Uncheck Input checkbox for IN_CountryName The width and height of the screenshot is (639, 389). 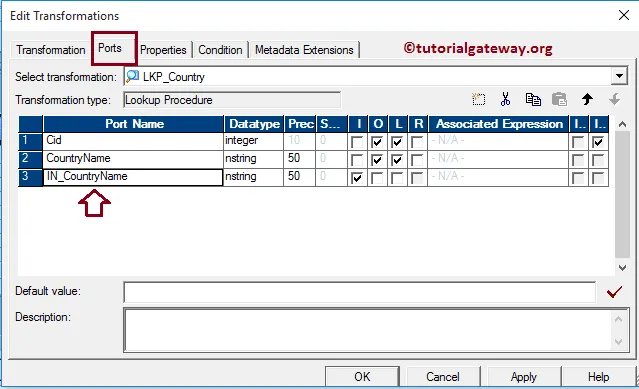[357, 178]
